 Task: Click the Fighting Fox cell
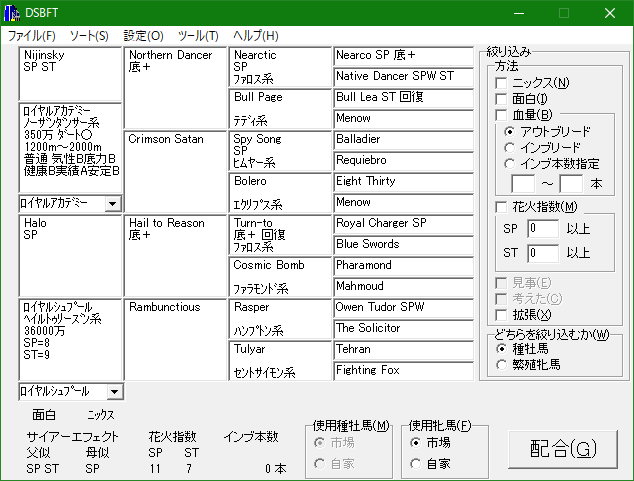click(404, 371)
